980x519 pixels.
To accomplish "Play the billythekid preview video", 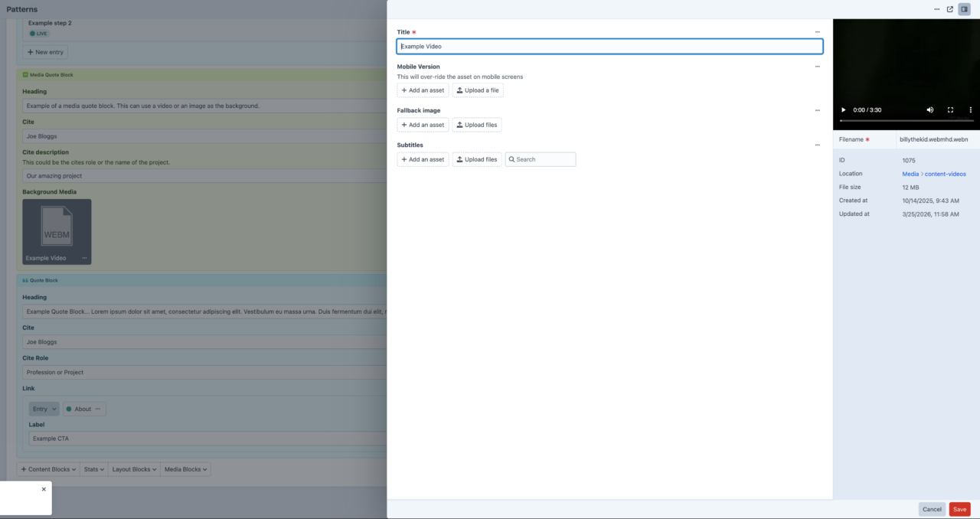I will (843, 109).
